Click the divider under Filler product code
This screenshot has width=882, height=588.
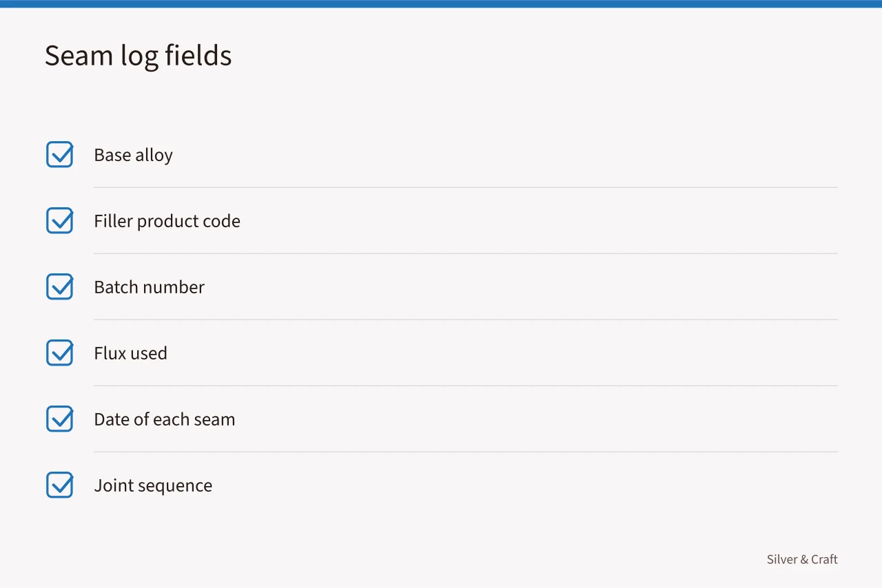coord(466,253)
